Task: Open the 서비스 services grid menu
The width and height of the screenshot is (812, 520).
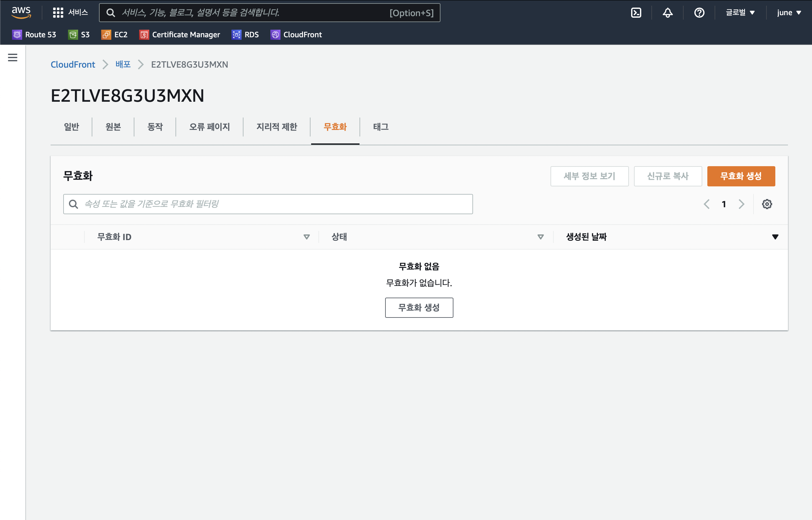Action: tap(70, 13)
